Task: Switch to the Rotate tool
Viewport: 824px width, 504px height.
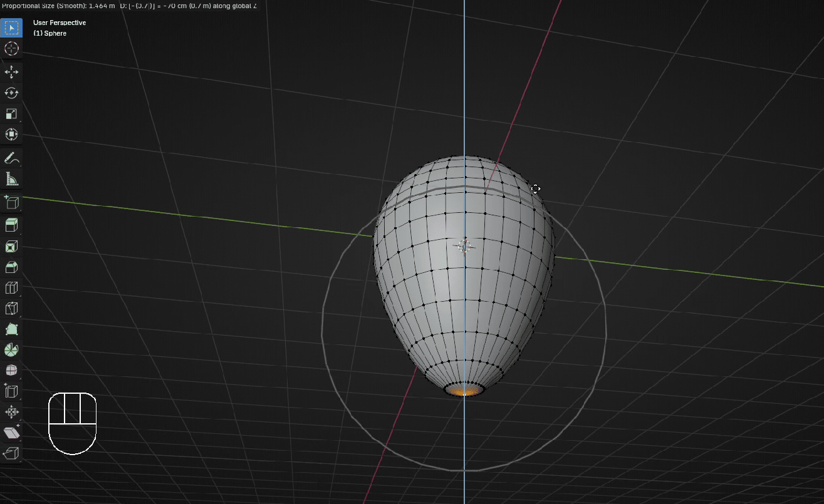Action: click(x=11, y=93)
